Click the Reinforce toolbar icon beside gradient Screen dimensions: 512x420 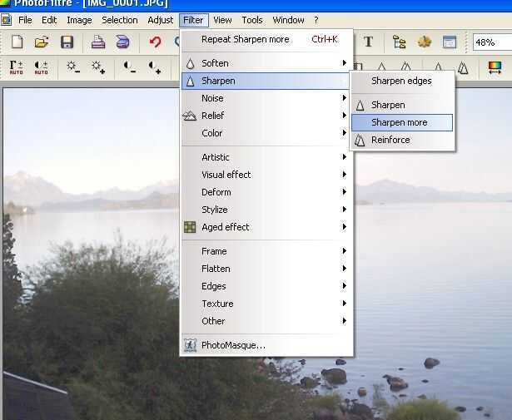pyautogui.click(x=463, y=67)
